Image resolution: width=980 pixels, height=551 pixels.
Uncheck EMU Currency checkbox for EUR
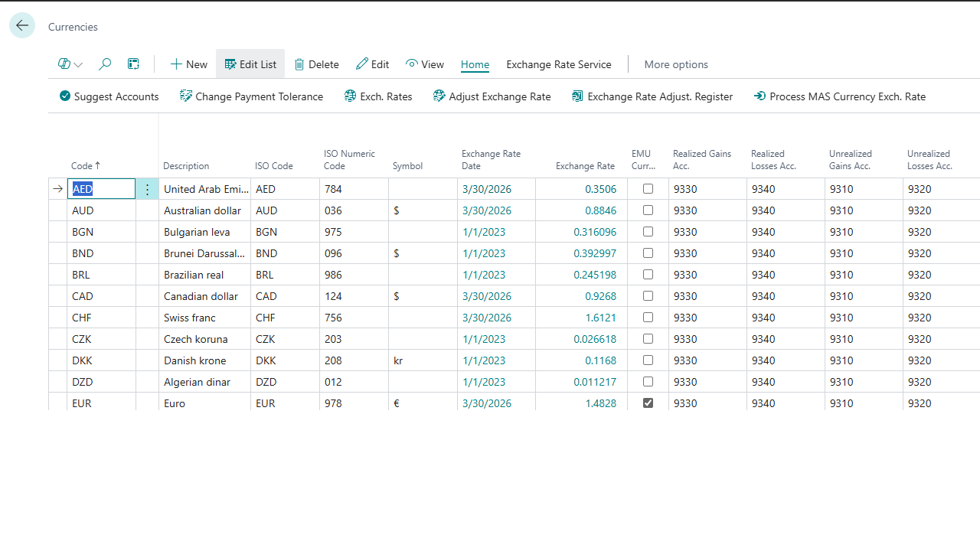click(648, 403)
